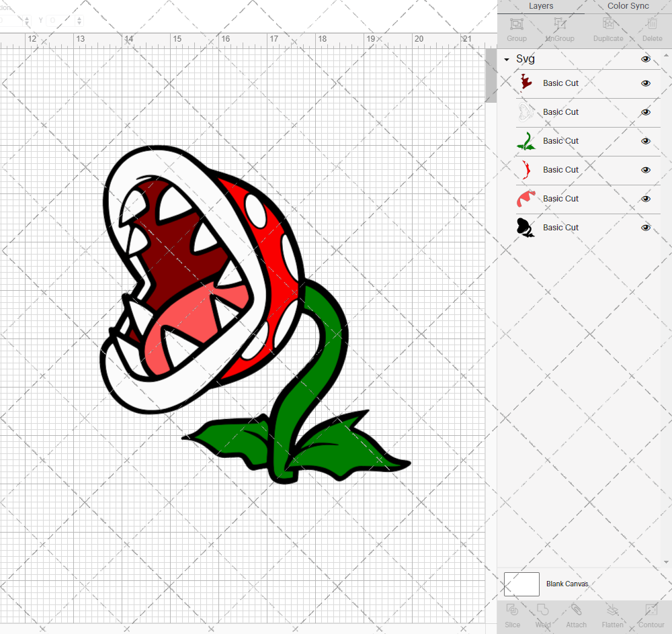This screenshot has width=672, height=634.
Task: Collapse the Svg layer group
Action: (507, 60)
